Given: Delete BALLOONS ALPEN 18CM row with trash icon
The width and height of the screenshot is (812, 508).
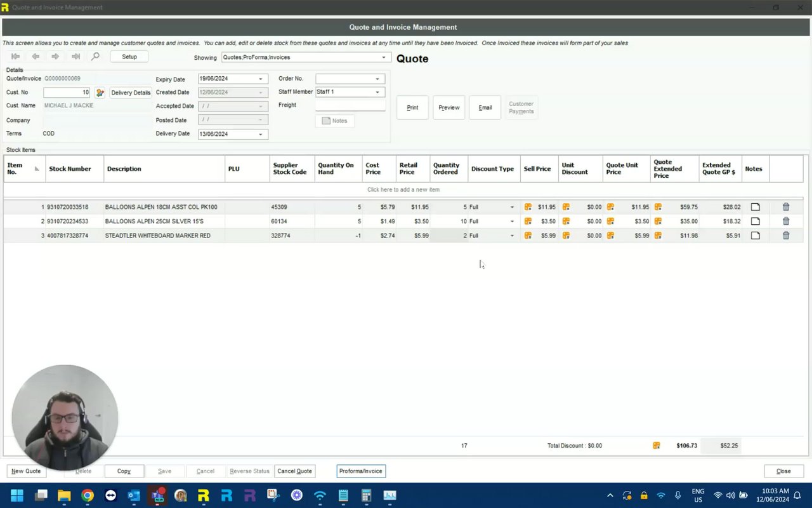Looking at the screenshot, I should (x=786, y=207).
